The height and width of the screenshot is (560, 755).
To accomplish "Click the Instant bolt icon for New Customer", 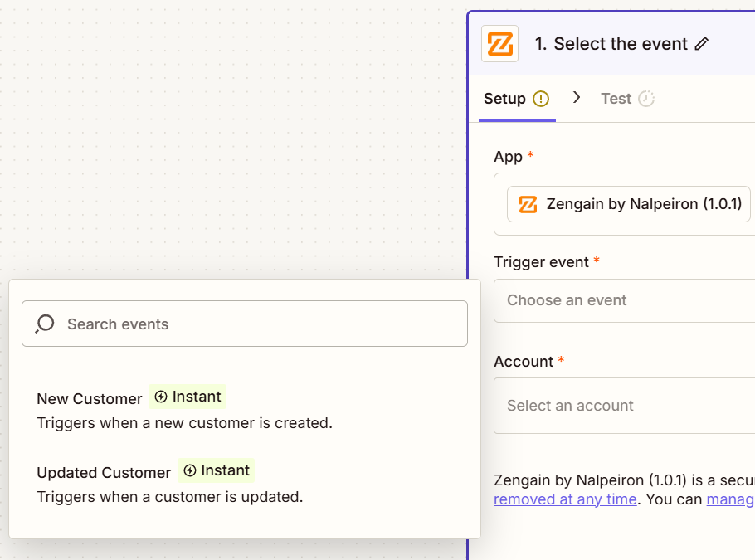I will (x=161, y=397).
